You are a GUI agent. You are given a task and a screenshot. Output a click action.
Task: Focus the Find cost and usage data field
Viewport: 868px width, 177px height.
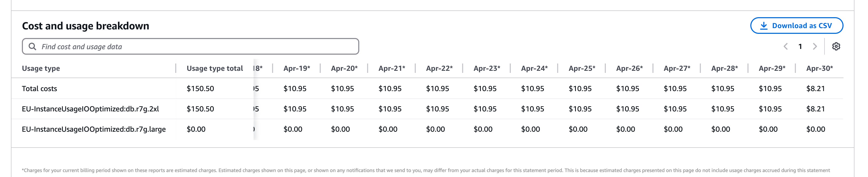[196, 47]
